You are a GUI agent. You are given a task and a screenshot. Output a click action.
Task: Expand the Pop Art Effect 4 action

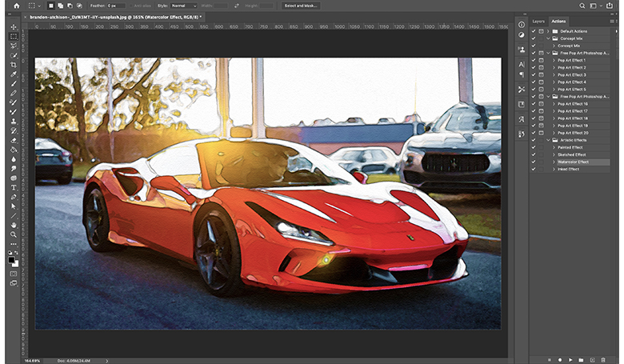[x=554, y=82]
